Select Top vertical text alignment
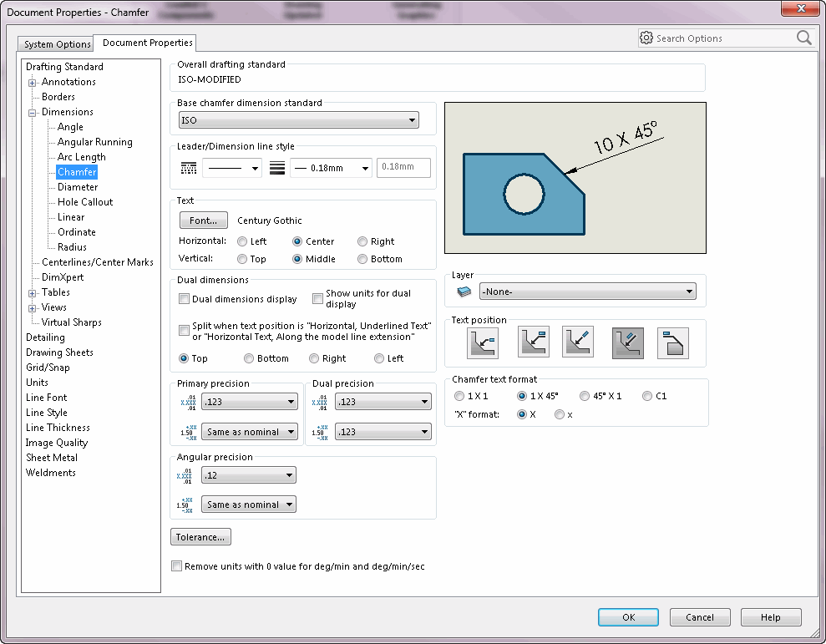 pyautogui.click(x=242, y=259)
